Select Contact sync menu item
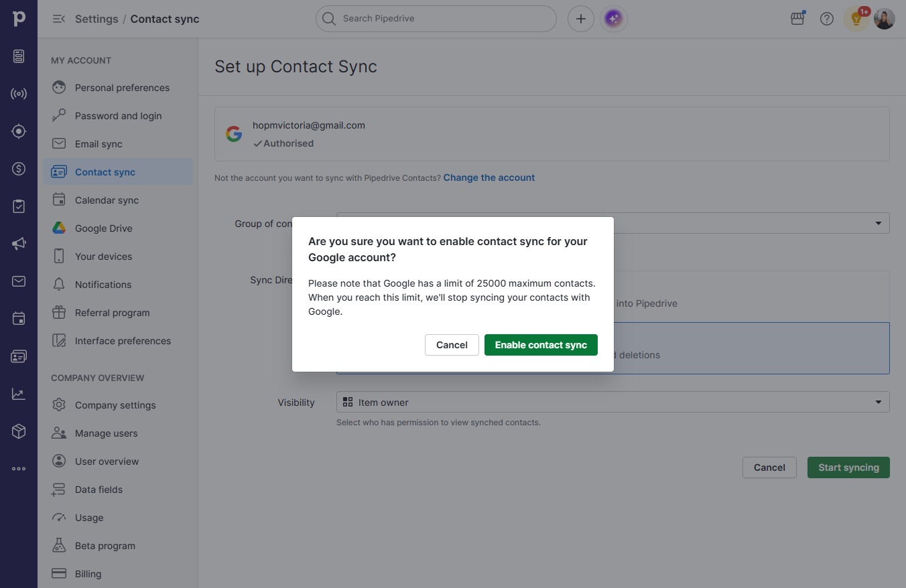 118,172
